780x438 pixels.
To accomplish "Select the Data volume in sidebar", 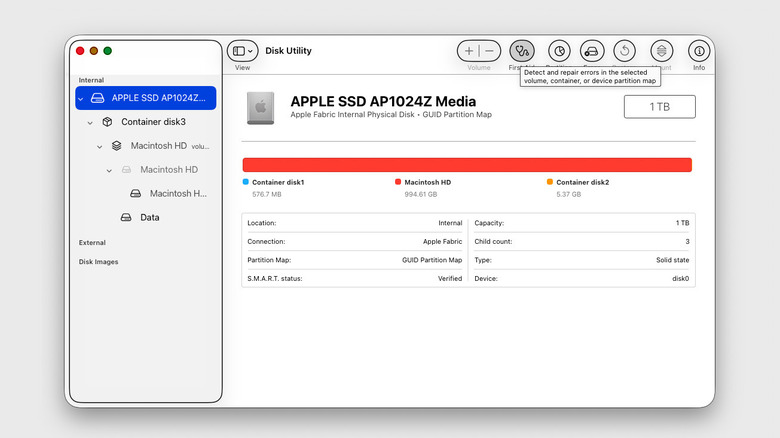I will pyautogui.click(x=146, y=218).
